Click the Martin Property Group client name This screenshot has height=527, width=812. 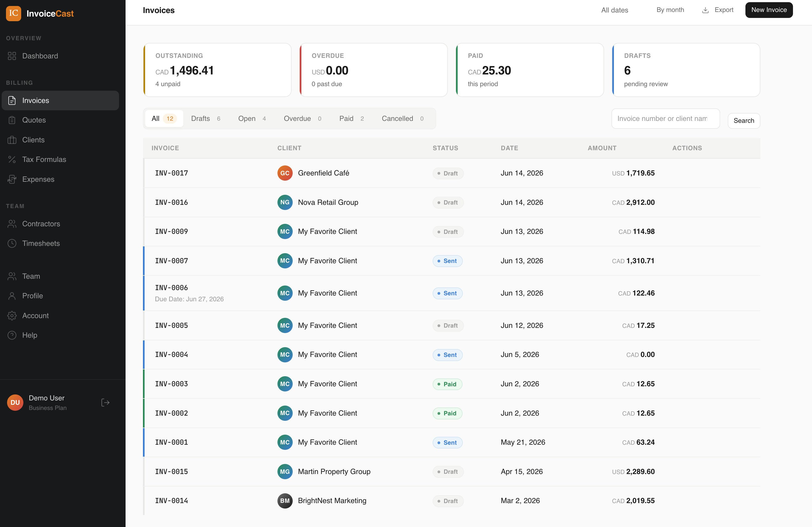click(334, 471)
